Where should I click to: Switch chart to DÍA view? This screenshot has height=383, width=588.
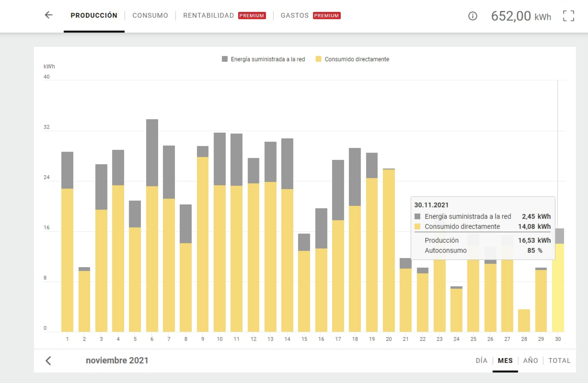click(482, 360)
